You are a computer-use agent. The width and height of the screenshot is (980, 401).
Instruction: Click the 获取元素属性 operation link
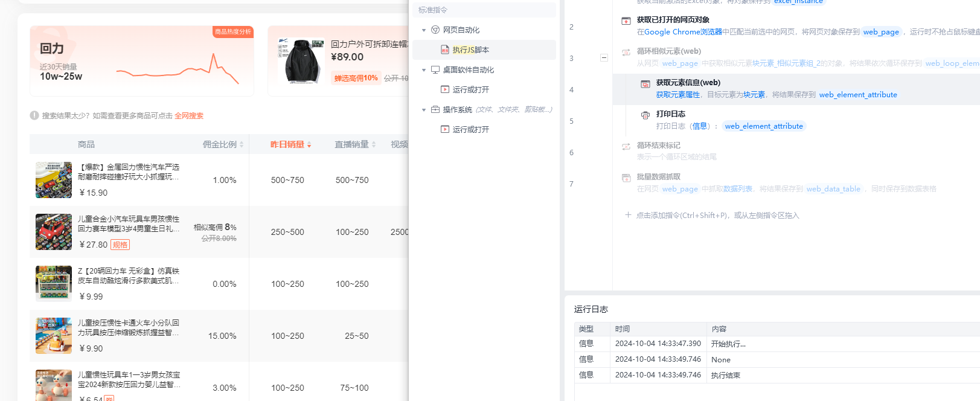(678, 95)
